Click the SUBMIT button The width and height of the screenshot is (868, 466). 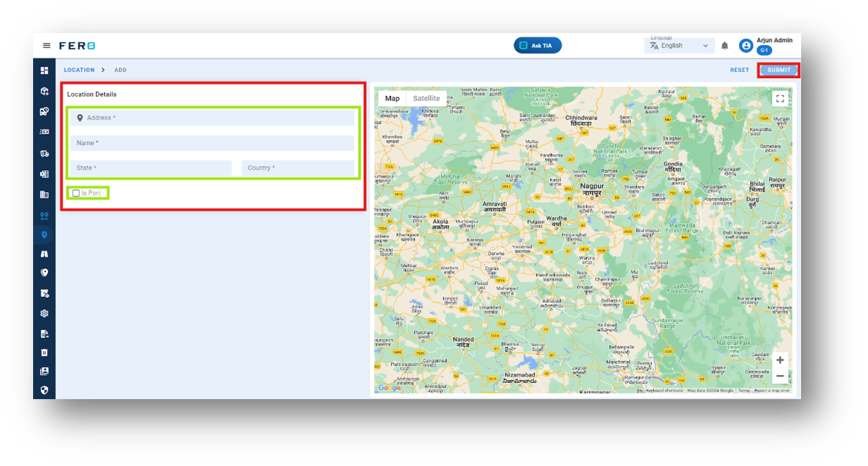point(779,70)
